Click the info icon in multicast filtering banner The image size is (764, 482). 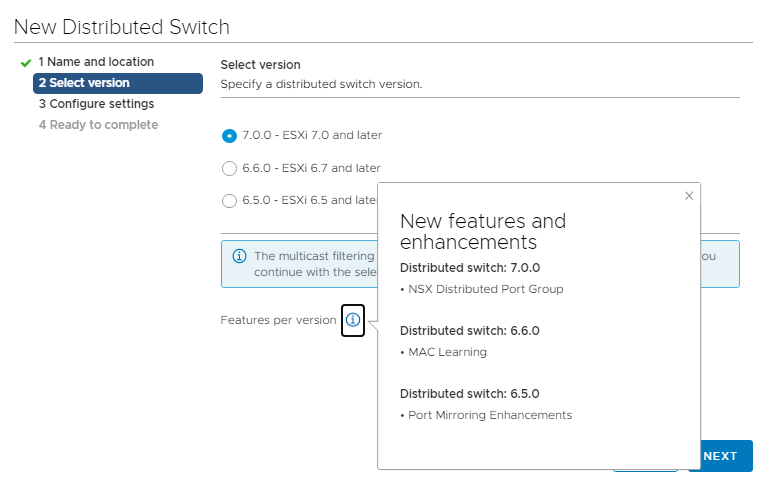[239, 256]
